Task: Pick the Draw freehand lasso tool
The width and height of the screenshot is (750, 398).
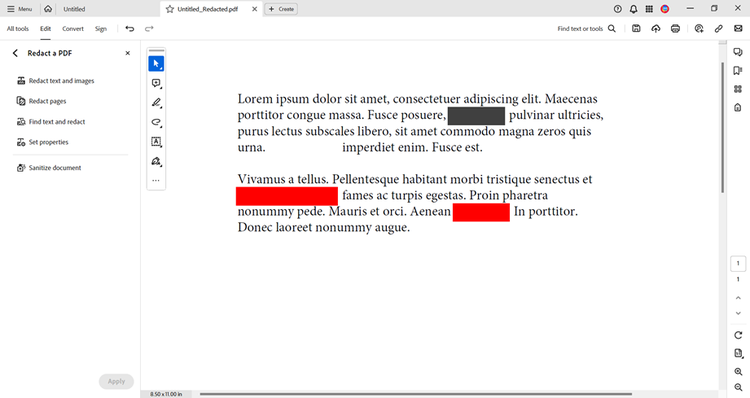Action: 156,122
